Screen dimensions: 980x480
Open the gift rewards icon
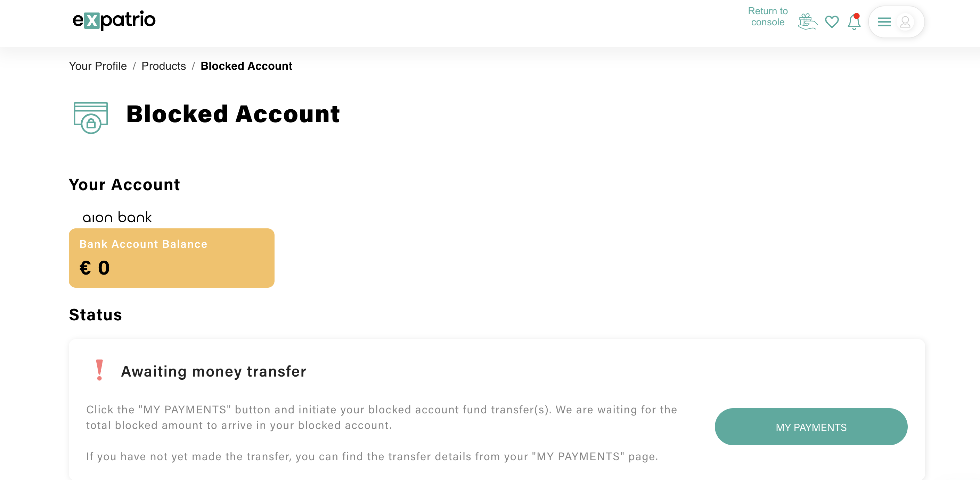[x=807, y=22]
